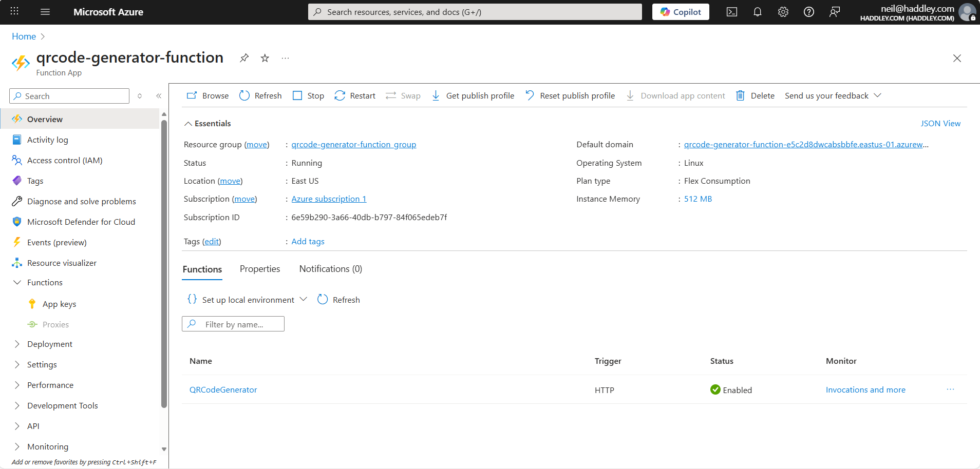Click the 512 MB instance memory link

point(698,199)
